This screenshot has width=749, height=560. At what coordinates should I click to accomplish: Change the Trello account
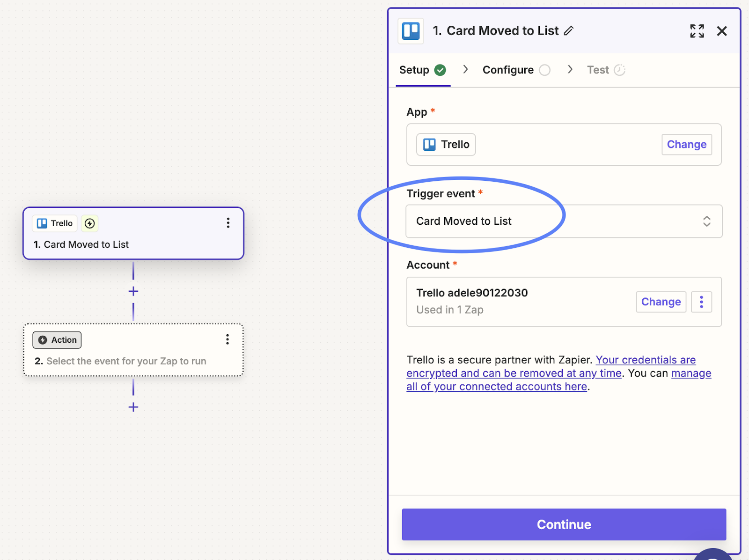[661, 302]
